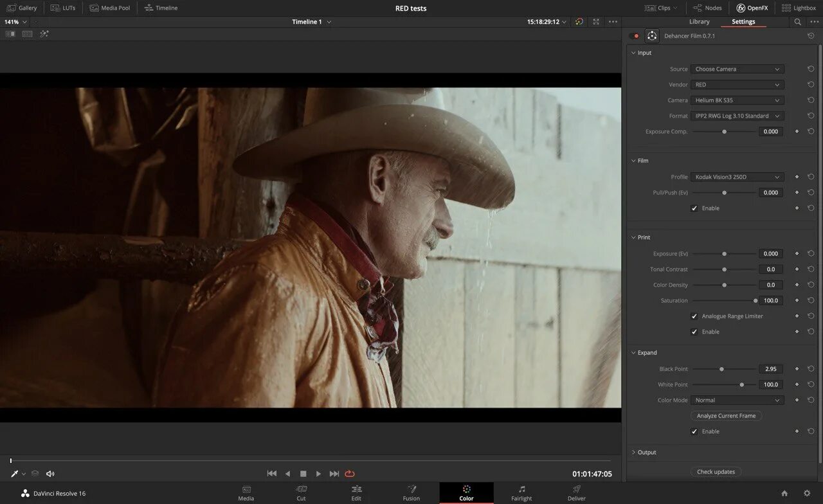Image resolution: width=823 pixels, height=504 pixels.
Task: Open the Gallery panel
Action: [22, 8]
